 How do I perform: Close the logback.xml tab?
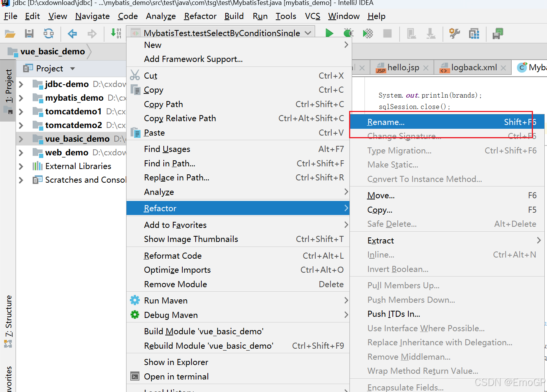[x=503, y=68]
